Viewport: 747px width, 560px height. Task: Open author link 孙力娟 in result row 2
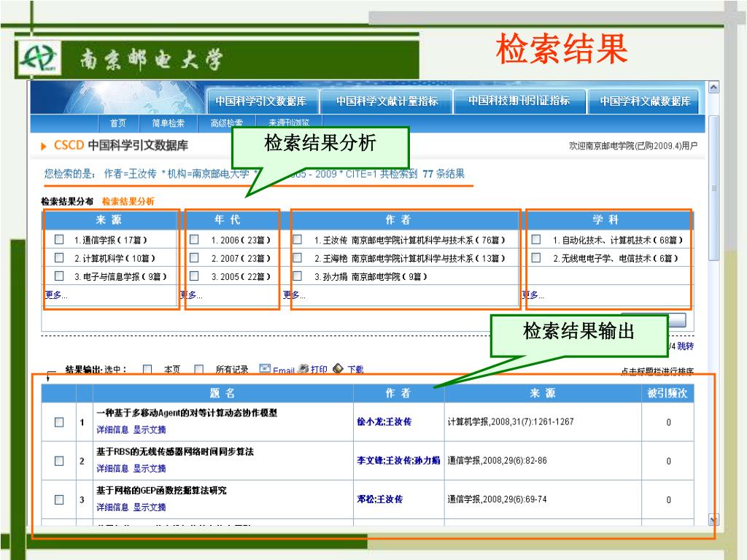pyautogui.click(x=428, y=461)
